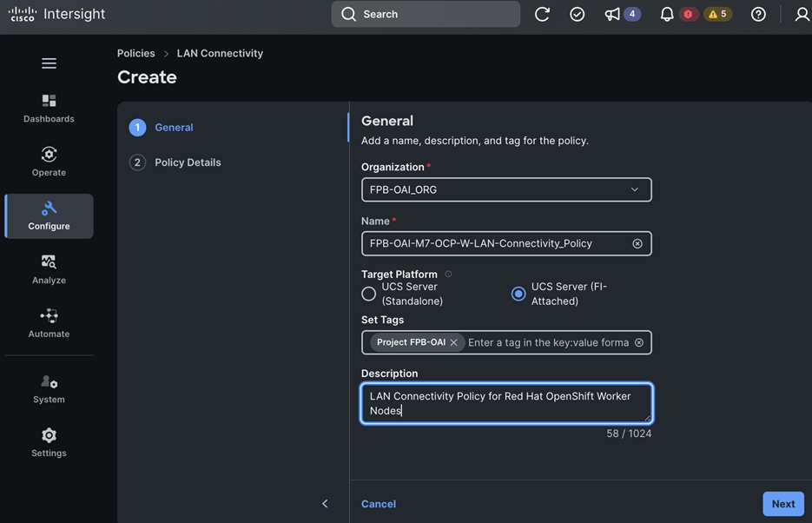
Task: Open the Dashboards section
Action: [x=49, y=109]
